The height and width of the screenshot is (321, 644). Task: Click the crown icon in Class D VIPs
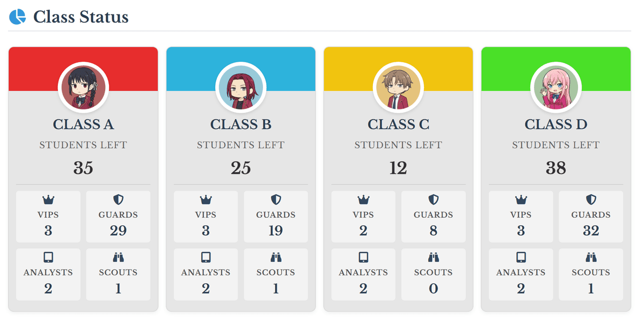521,200
